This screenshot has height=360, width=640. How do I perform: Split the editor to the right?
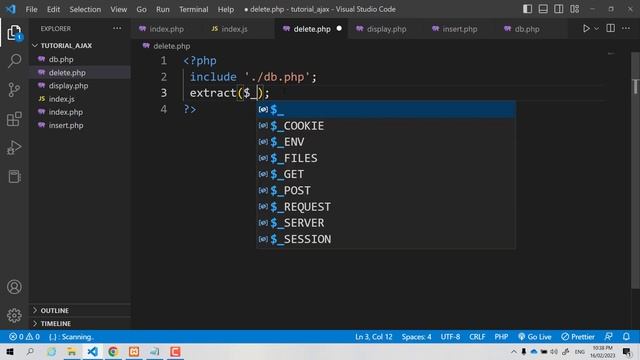tap(611, 29)
